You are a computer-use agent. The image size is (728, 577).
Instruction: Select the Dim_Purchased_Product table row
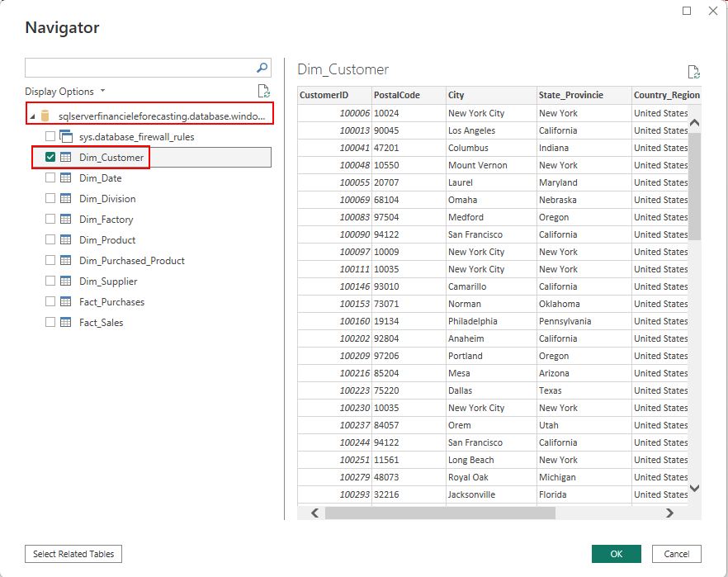[148, 260]
